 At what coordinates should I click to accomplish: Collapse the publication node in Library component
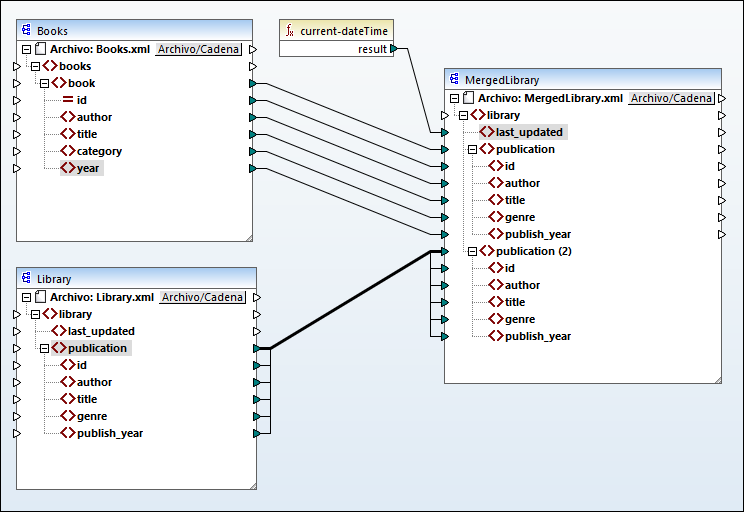[45, 348]
